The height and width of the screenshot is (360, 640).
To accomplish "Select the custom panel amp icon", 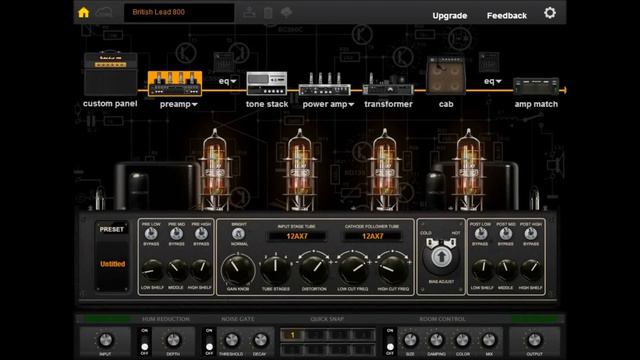I will point(111,73).
